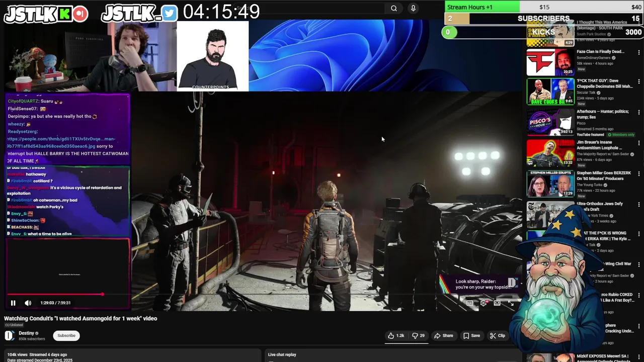Click 'SomeOrdinaryGamers' channel name
This screenshot has height=362, width=644.
click(x=594, y=57)
